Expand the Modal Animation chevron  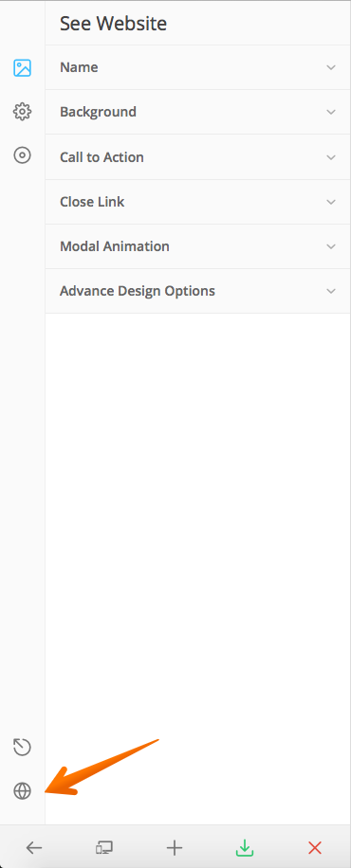pos(331,246)
